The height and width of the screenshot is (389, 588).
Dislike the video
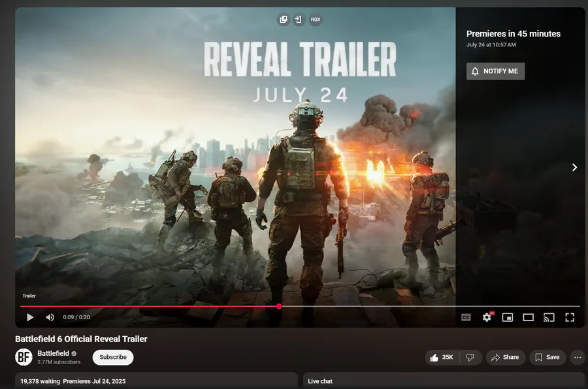470,358
